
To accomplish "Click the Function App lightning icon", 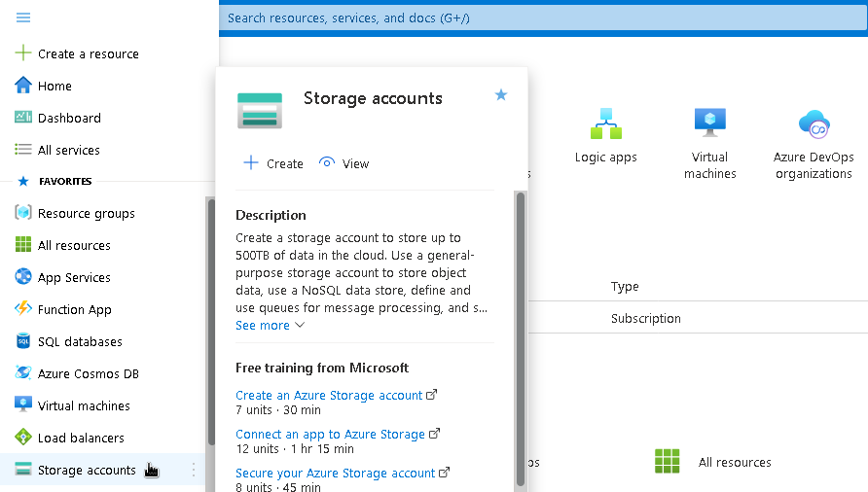I will 23,308.
